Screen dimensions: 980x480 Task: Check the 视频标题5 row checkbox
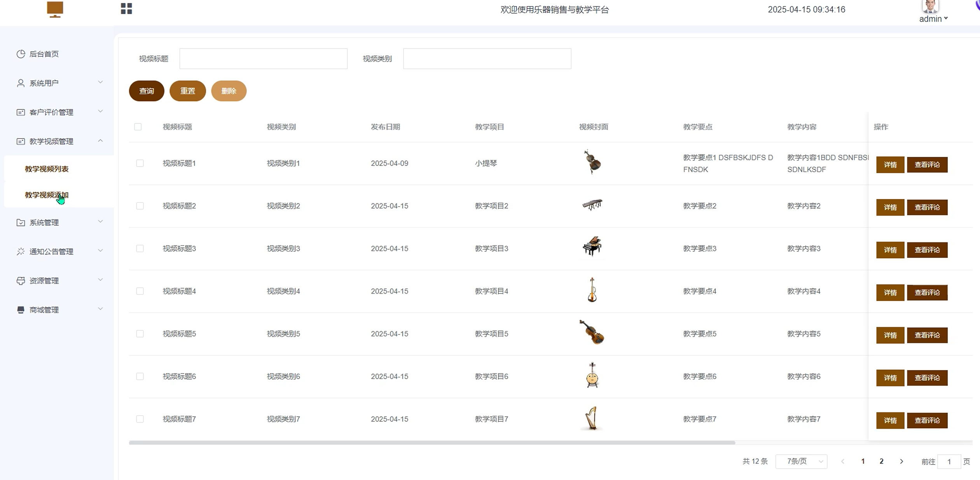coord(140,334)
